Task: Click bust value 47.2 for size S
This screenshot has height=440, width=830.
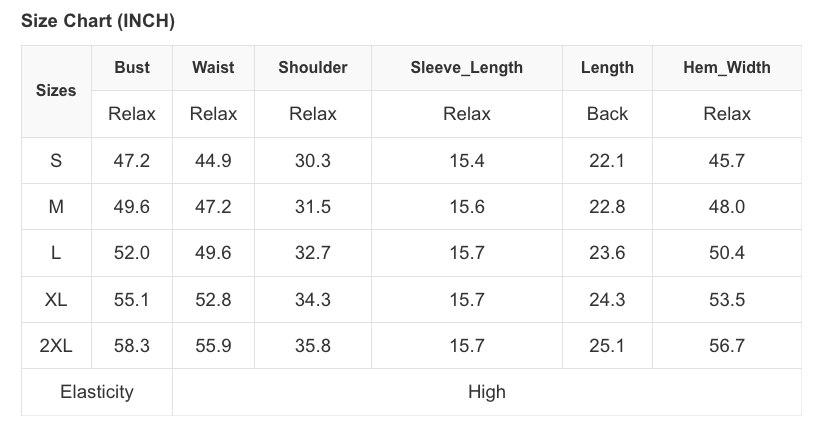Action: (x=132, y=161)
